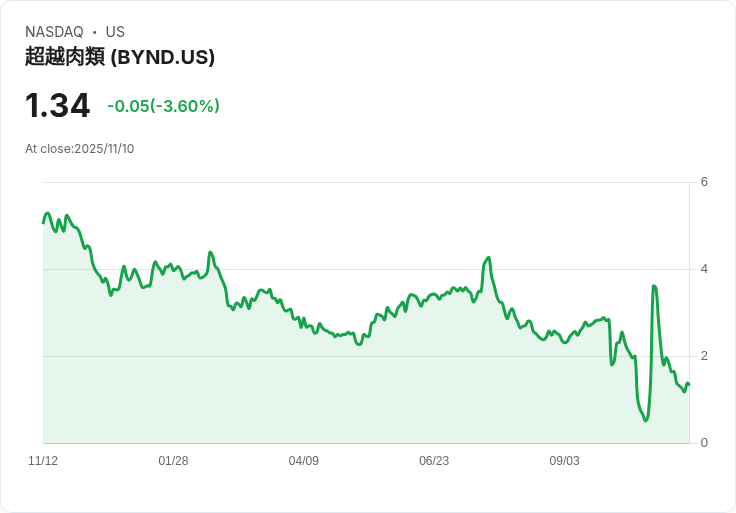
Task: Click the -0.05(-3.60%) price change
Action: pyautogui.click(x=163, y=106)
